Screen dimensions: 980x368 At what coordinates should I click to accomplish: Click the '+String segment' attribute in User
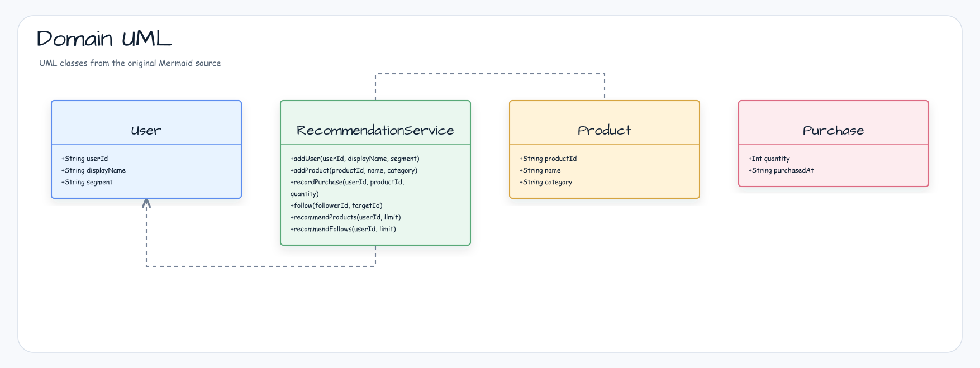(87, 182)
